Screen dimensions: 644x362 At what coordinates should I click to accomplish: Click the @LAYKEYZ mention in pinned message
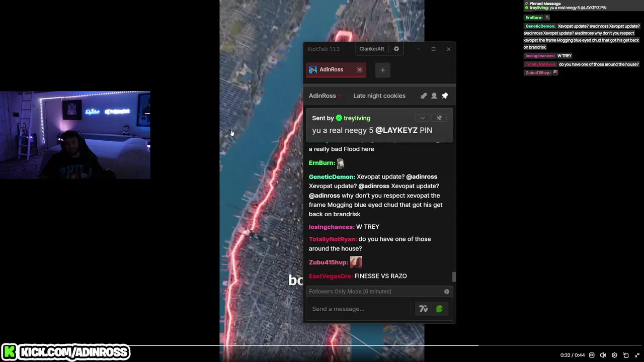pos(396,130)
